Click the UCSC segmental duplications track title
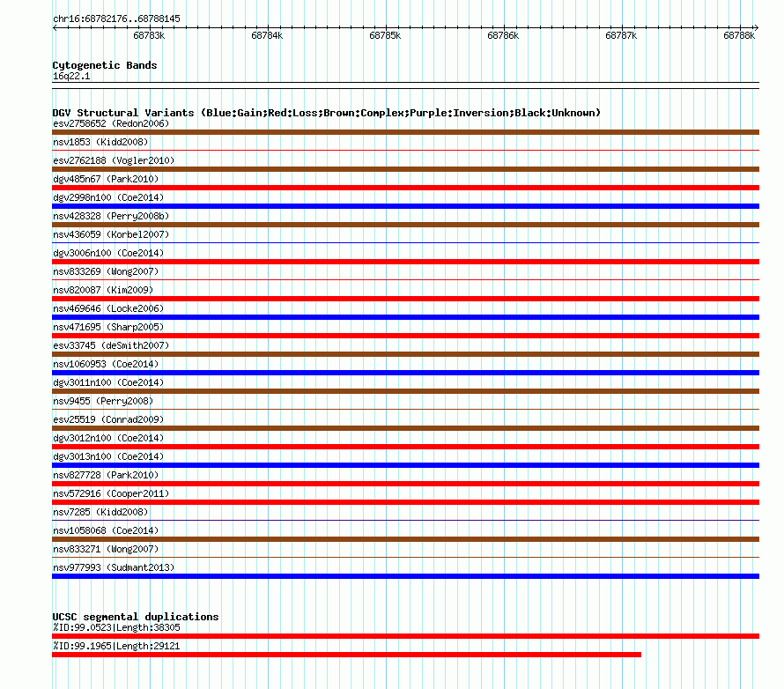Image resolution: width=784 pixels, height=689 pixels. (x=136, y=617)
